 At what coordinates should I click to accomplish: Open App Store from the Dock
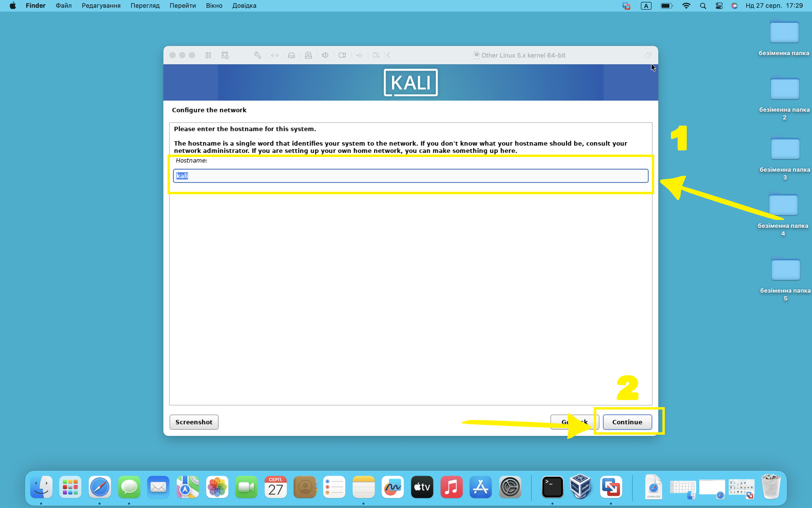pyautogui.click(x=480, y=487)
